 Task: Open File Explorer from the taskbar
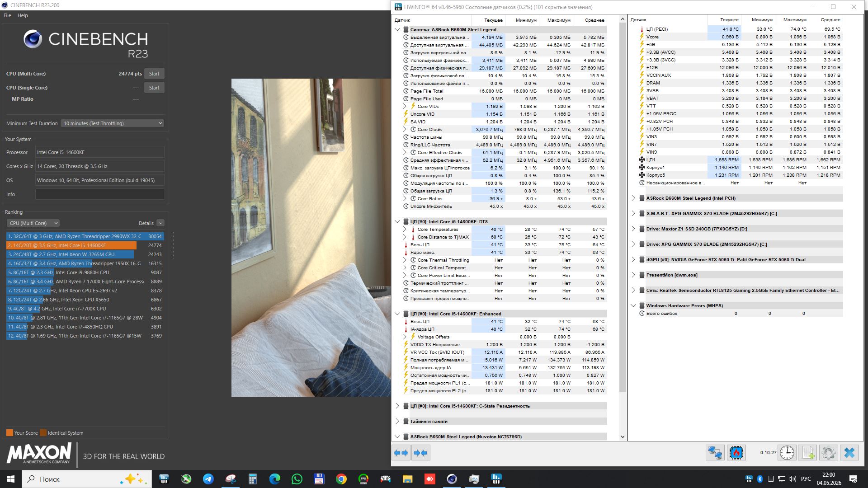coord(408,479)
